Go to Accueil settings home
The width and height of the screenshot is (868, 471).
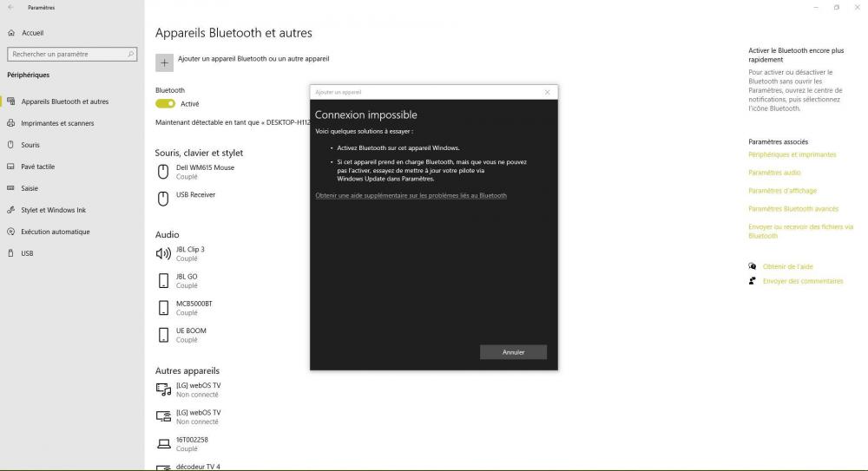(33, 33)
